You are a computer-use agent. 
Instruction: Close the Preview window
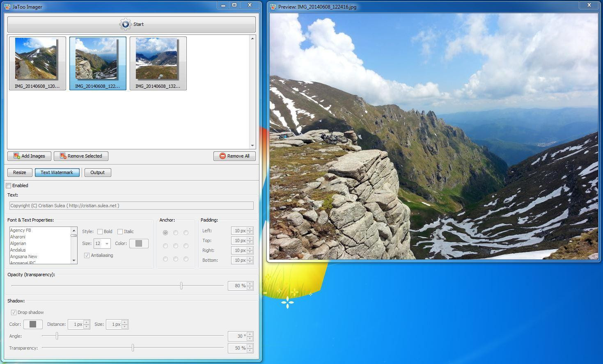(589, 5)
